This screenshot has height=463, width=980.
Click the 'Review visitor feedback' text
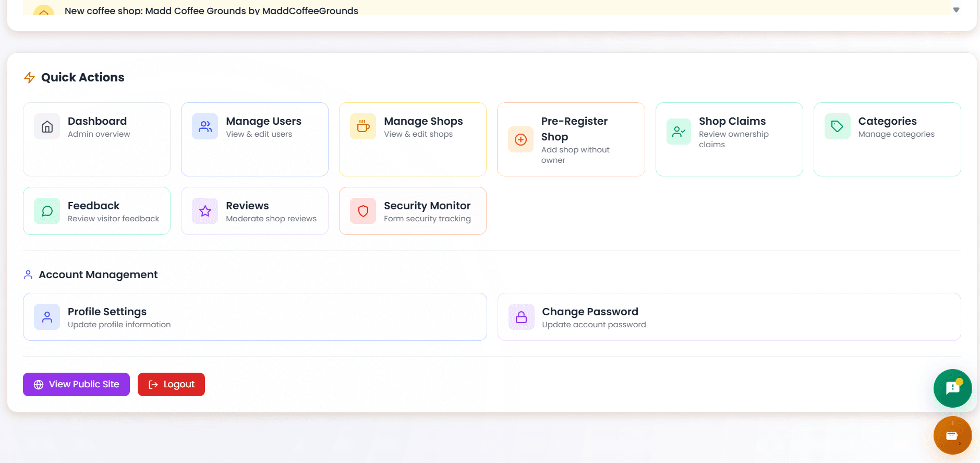113,219
